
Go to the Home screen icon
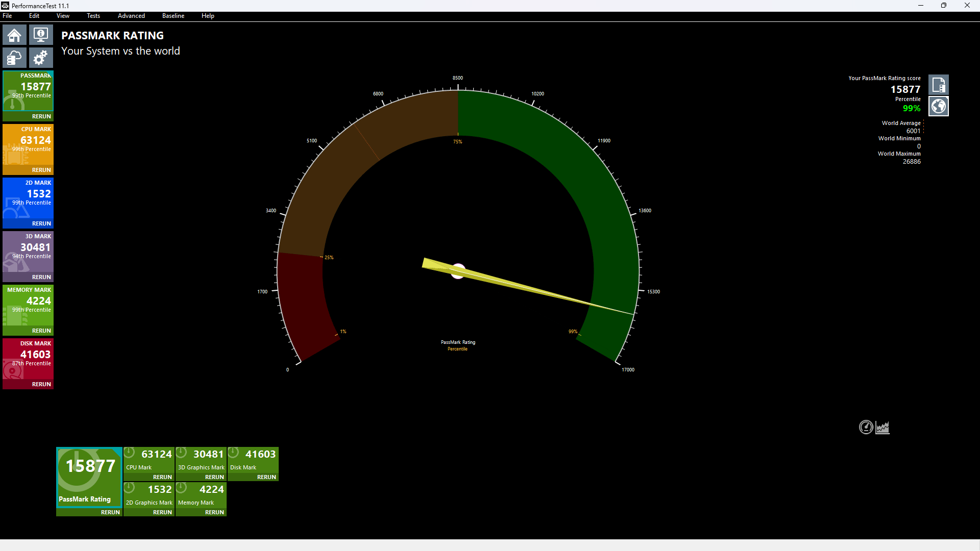(14, 35)
